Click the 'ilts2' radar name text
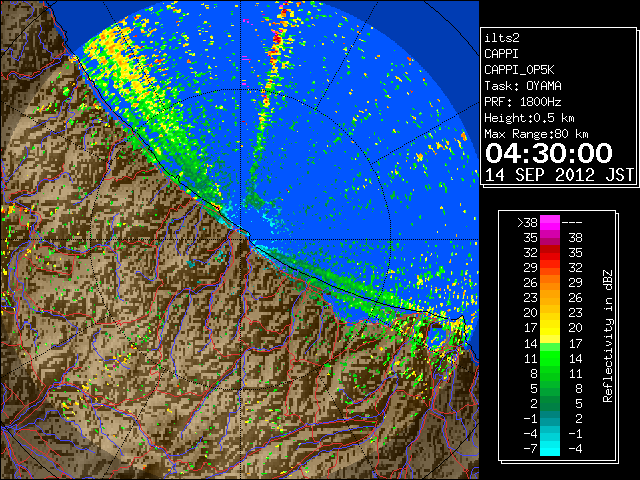 click(502, 38)
